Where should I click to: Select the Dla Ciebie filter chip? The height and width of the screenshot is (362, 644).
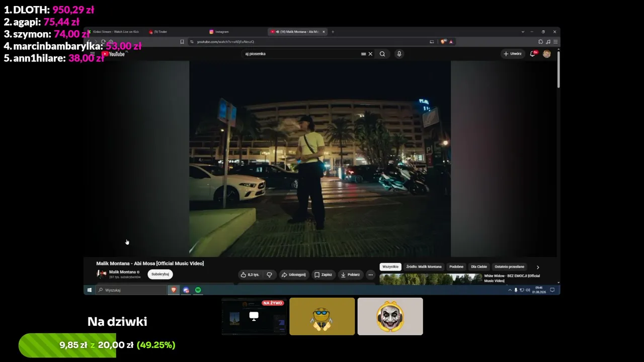click(479, 267)
